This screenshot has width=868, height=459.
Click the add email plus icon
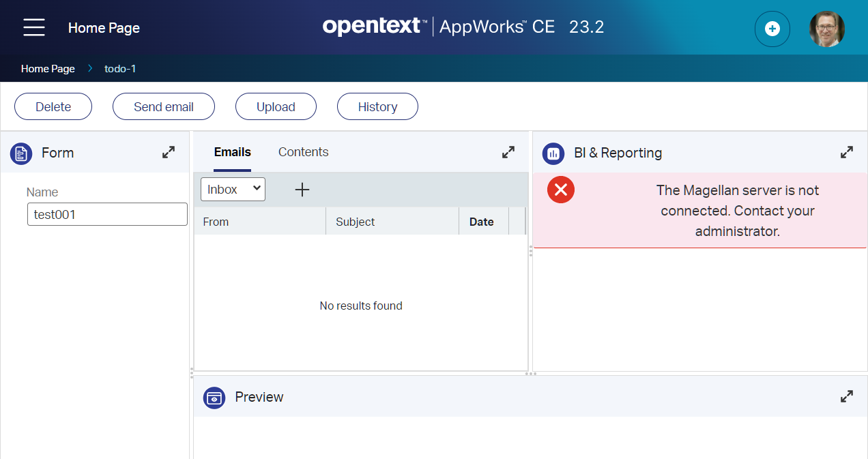(x=302, y=190)
